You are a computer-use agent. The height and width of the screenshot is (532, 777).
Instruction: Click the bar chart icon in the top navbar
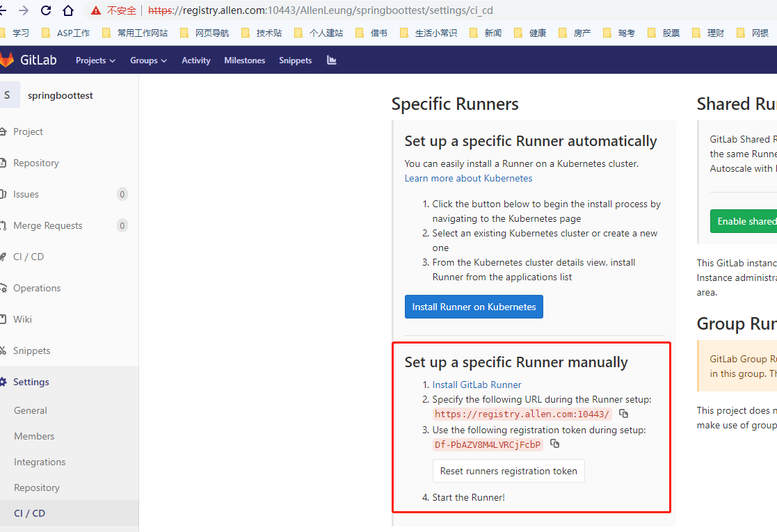click(x=331, y=61)
